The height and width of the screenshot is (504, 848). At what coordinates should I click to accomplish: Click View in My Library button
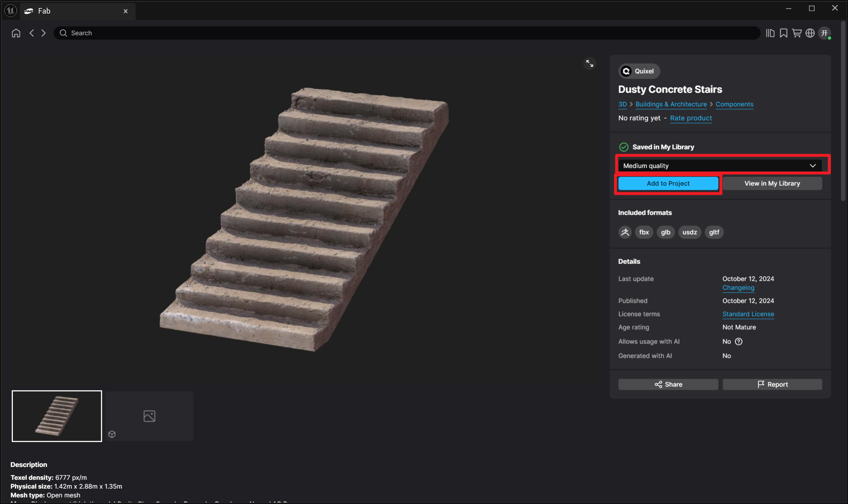tap(772, 183)
